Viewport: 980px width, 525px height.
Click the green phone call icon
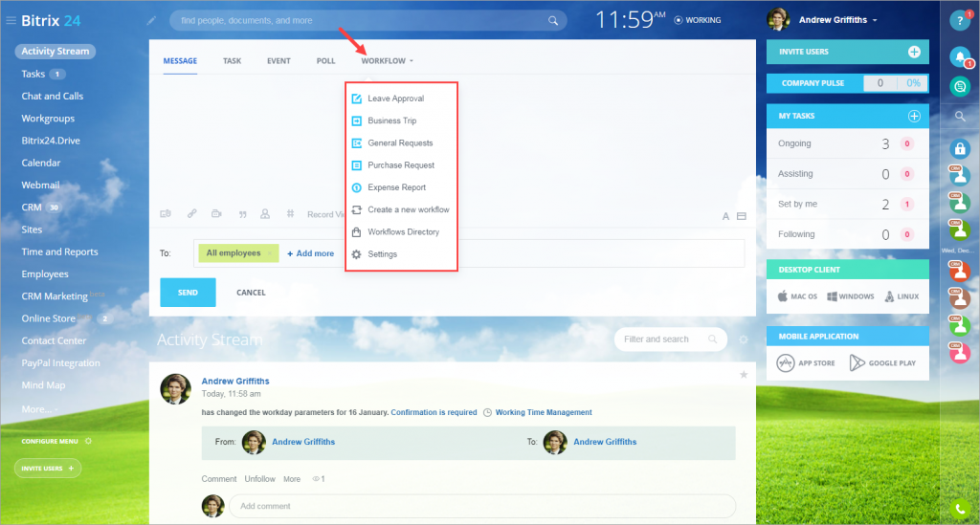coord(959,509)
